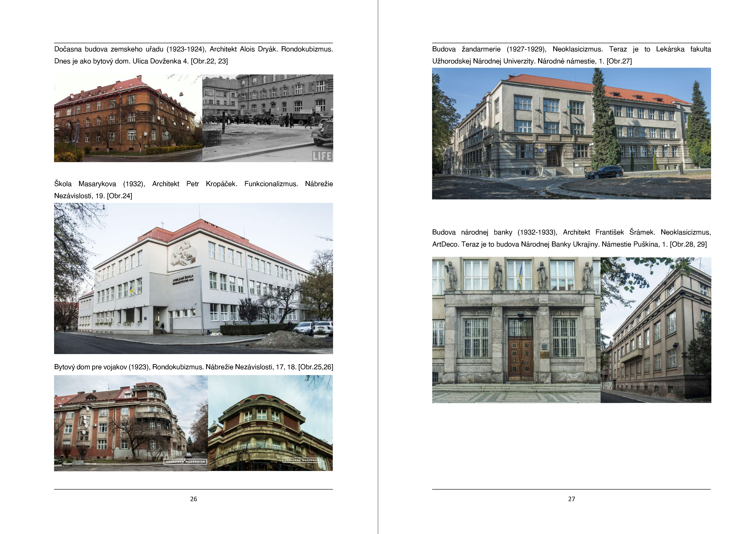Viewport: 756px width, 534px height.
Task: Click the national bank side street photo
Action: 656,330
